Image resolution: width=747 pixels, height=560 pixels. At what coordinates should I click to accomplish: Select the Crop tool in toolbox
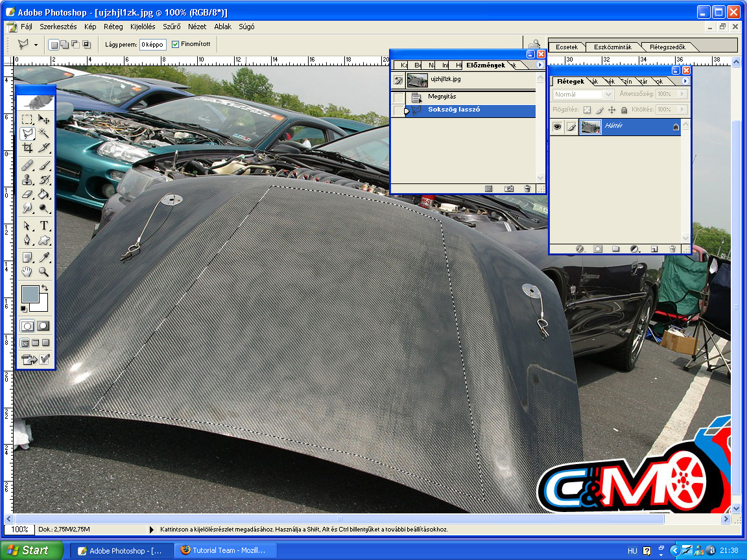pyautogui.click(x=27, y=148)
